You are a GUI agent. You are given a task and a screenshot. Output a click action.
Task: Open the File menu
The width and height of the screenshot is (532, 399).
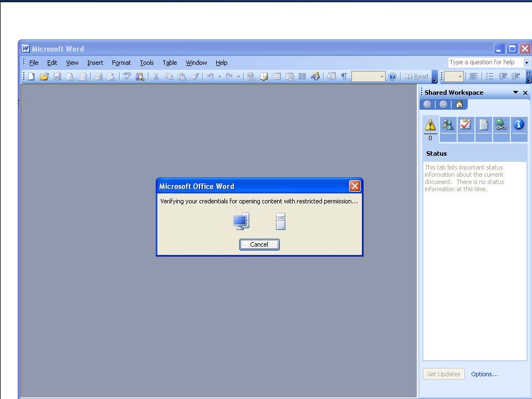pyautogui.click(x=34, y=63)
